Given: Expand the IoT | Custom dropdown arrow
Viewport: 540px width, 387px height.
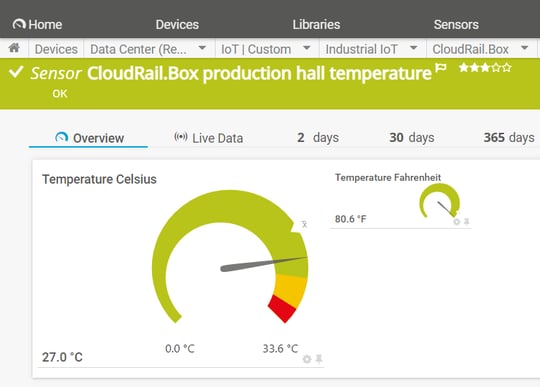Looking at the screenshot, I should (307, 48).
